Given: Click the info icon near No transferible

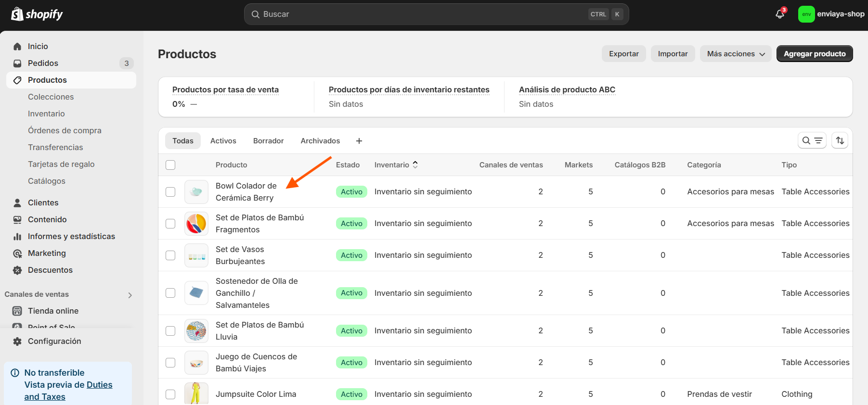Looking at the screenshot, I should [x=15, y=373].
